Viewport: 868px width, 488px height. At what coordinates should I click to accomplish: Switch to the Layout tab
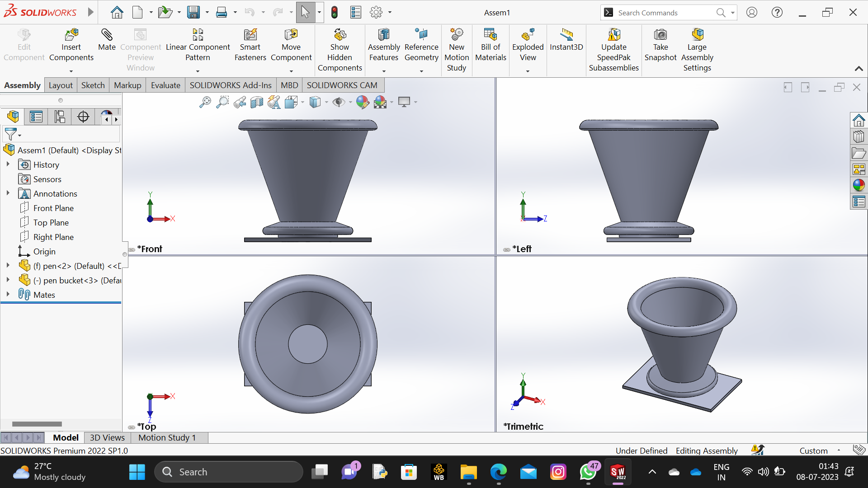pos(61,85)
